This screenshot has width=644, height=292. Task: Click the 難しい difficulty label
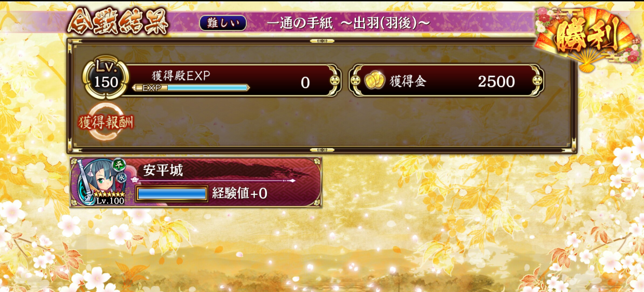click(x=223, y=23)
